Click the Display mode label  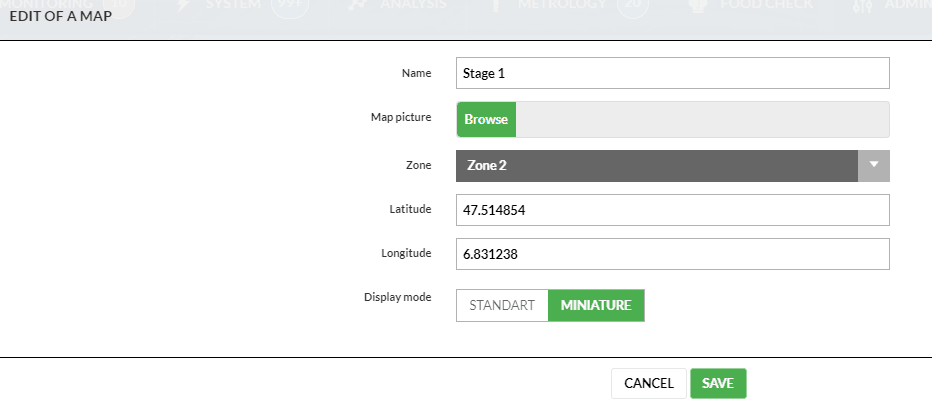click(x=398, y=297)
